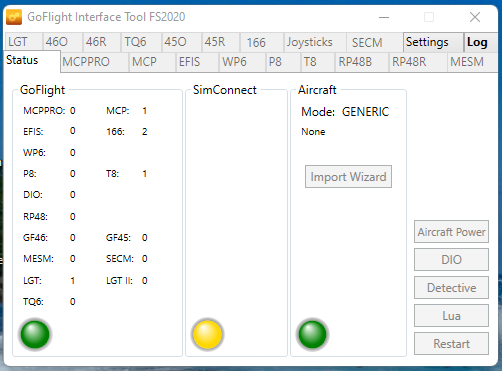502x371 pixels.
Task: Click the 'P8:' device label
Action: click(30, 174)
